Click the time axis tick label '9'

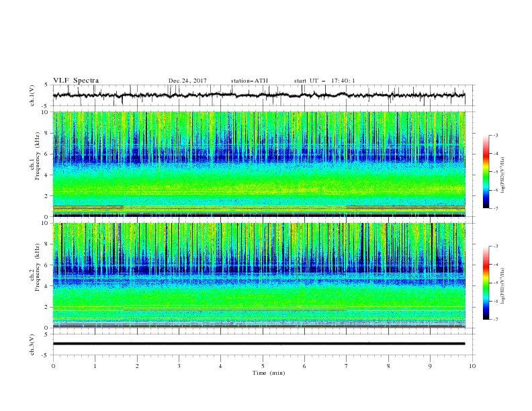pyautogui.click(x=430, y=366)
